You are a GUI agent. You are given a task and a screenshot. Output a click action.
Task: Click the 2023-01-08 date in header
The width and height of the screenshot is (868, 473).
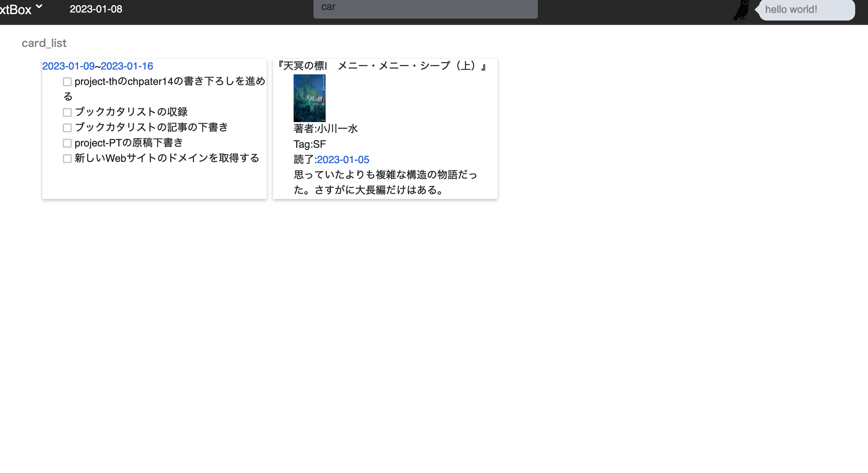point(96,9)
